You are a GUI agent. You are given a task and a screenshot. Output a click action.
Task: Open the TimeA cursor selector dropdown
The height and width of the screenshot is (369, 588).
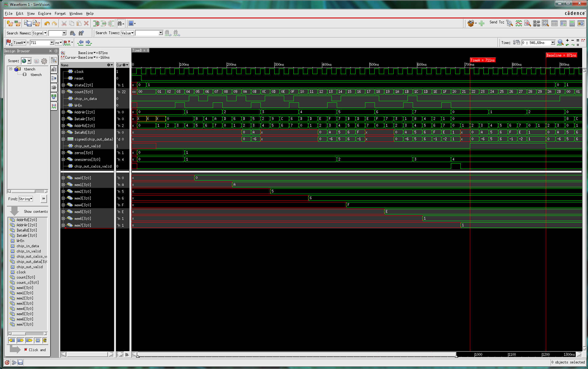19,43
